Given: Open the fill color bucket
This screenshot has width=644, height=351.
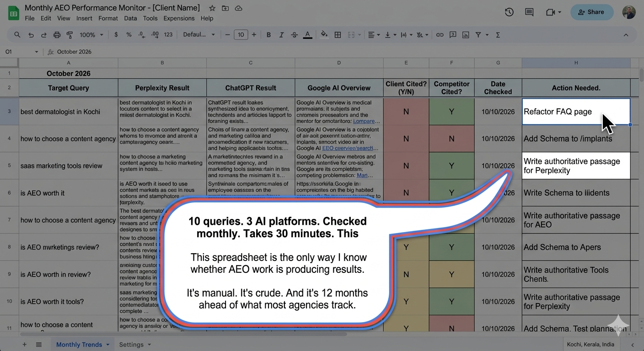Looking at the screenshot, I should (324, 35).
